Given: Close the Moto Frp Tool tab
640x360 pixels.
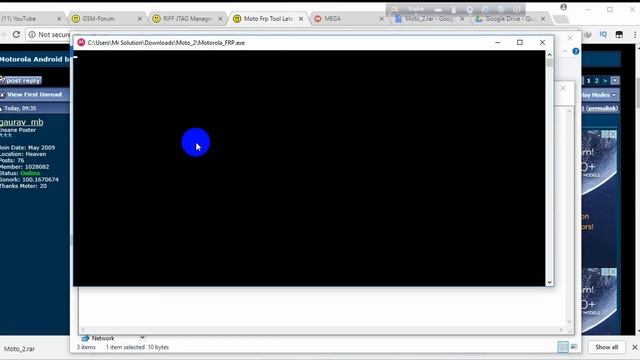Looking at the screenshot, I should point(301,19).
